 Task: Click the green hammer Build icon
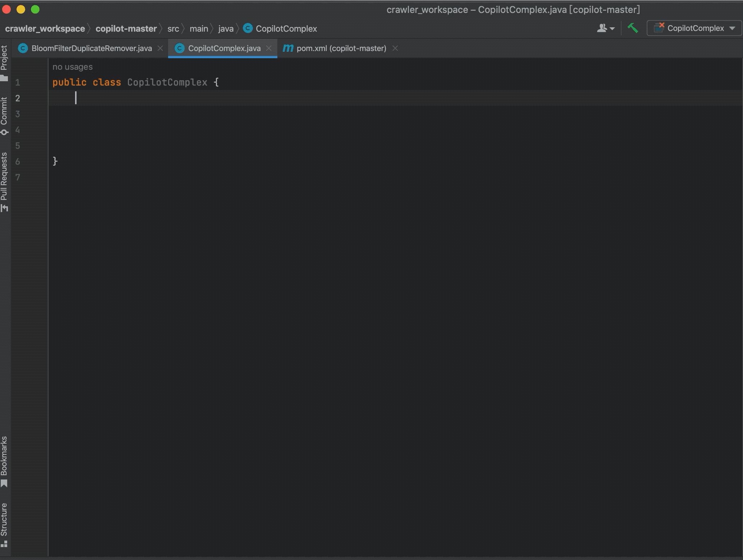(633, 28)
